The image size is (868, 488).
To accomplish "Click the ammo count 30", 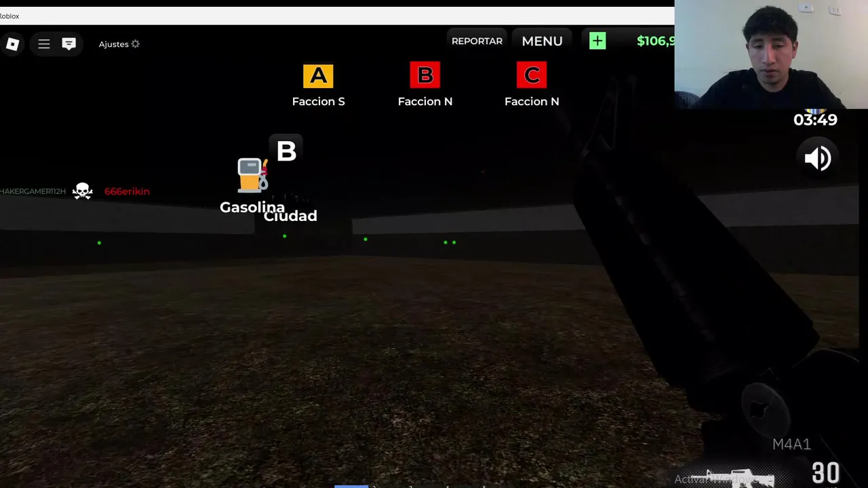I will click(x=825, y=472).
